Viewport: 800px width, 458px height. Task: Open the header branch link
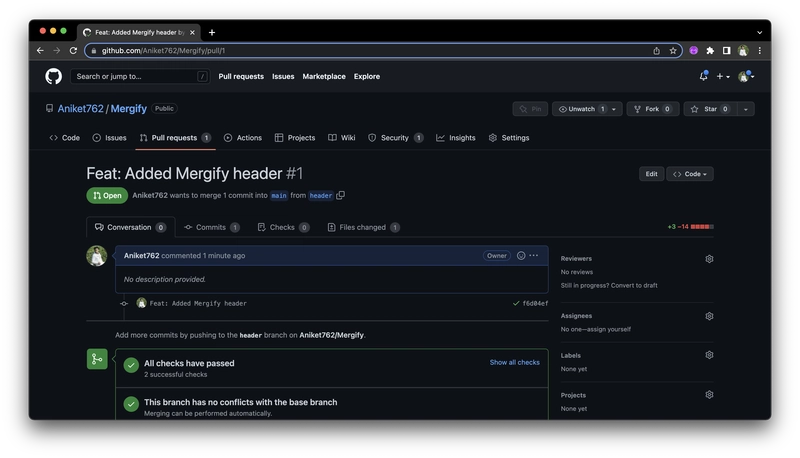(321, 196)
